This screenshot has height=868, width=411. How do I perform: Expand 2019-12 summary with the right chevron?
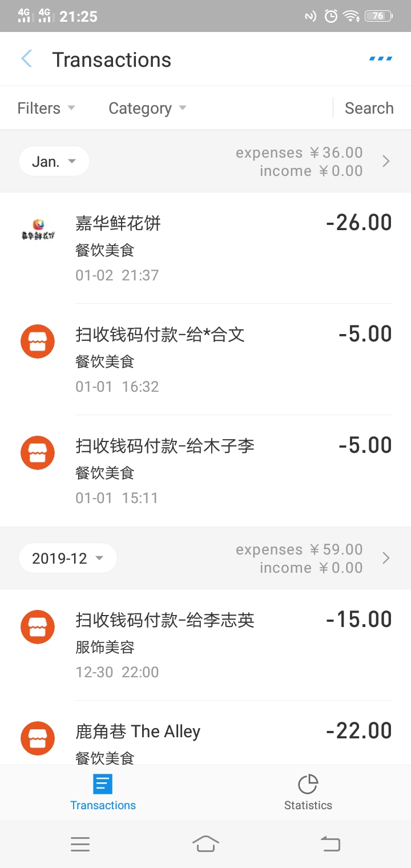coord(386,558)
